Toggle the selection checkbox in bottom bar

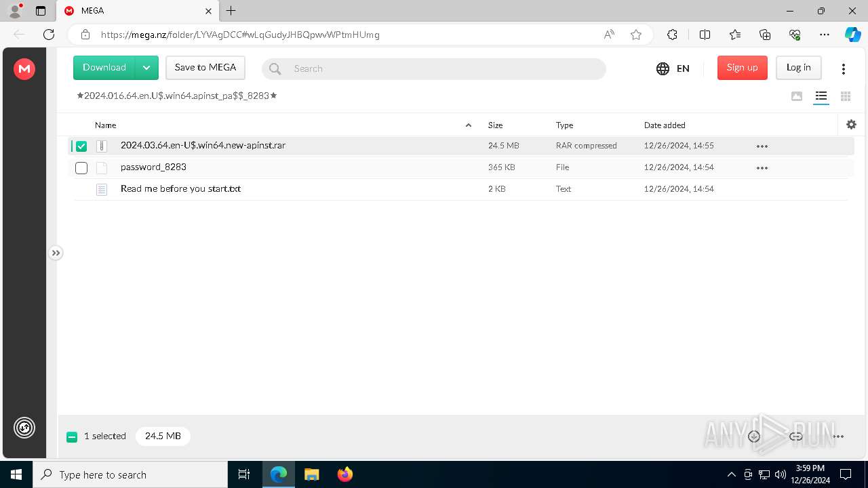pyautogui.click(x=72, y=437)
